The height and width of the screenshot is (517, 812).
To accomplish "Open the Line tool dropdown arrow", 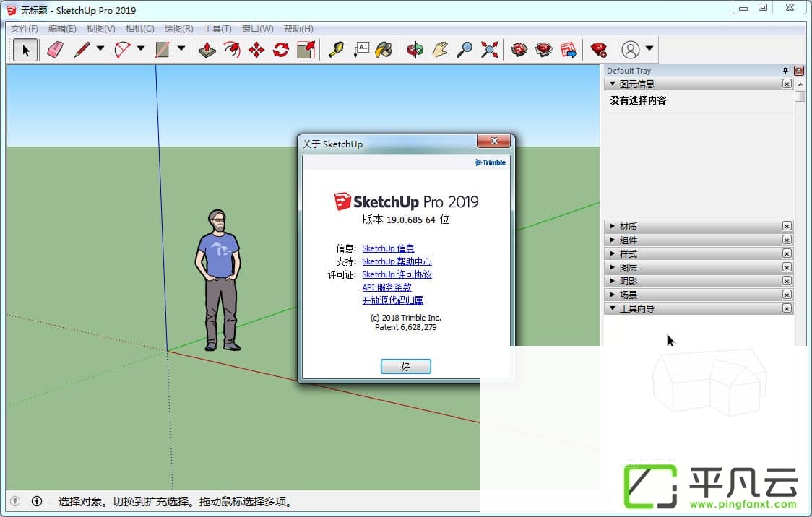I will 100,48.
